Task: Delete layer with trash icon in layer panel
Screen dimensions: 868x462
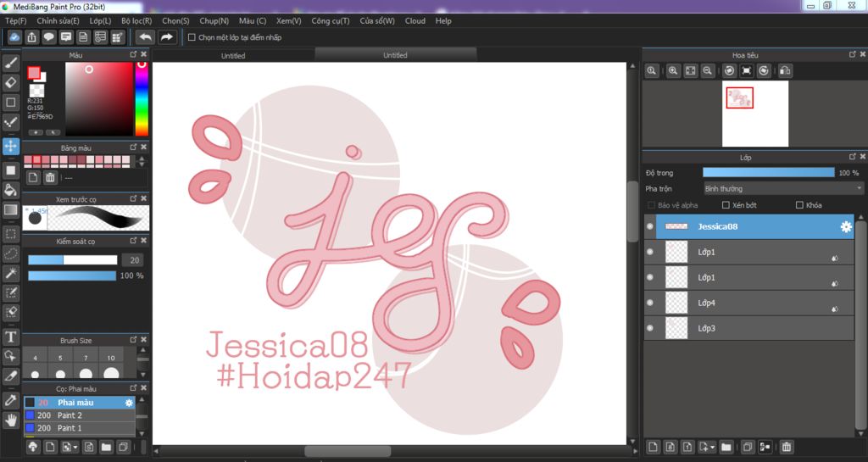Action: coord(786,447)
